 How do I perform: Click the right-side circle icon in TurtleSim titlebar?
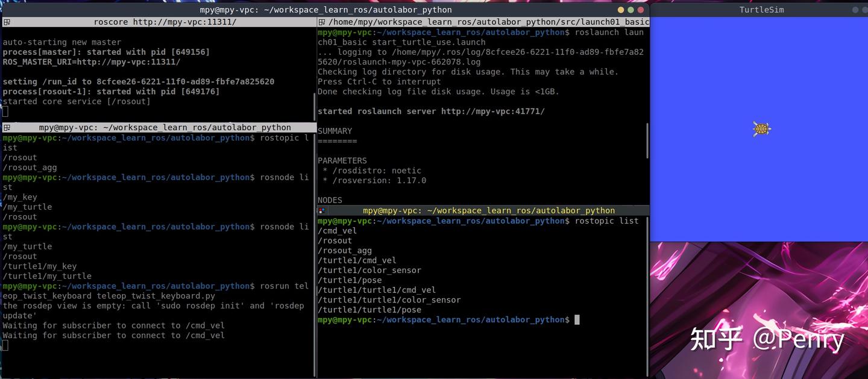point(864,10)
